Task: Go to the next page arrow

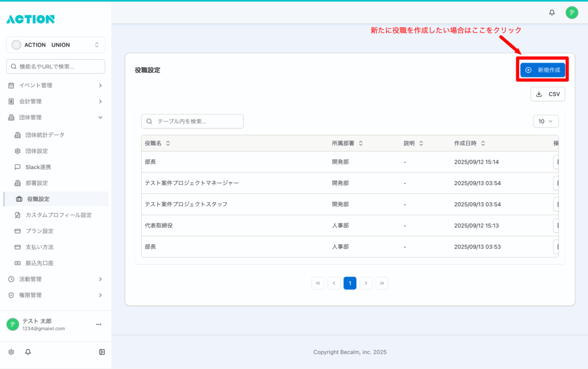Action: coord(366,283)
